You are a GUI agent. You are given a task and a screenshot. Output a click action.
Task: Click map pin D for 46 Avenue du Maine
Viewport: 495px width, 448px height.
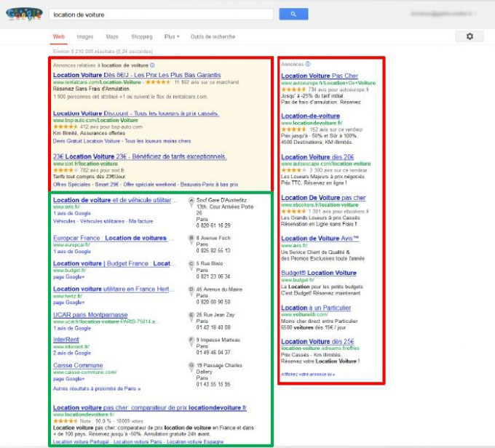coord(191,291)
